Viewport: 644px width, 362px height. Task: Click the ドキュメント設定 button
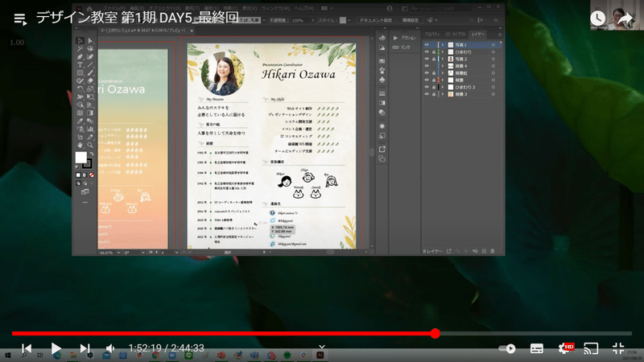[376, 20]
